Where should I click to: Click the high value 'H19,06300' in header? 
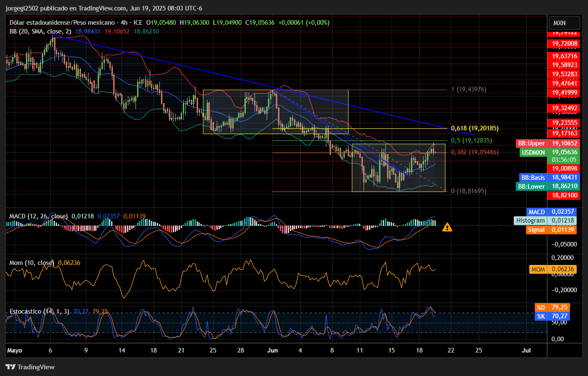click(x=195, y=23)
